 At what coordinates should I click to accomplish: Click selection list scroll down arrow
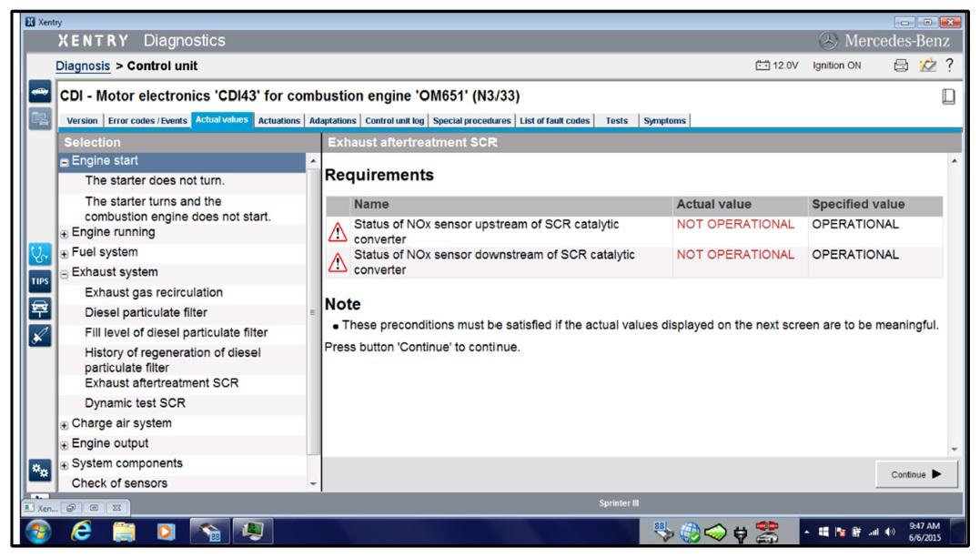coord(313,484)
